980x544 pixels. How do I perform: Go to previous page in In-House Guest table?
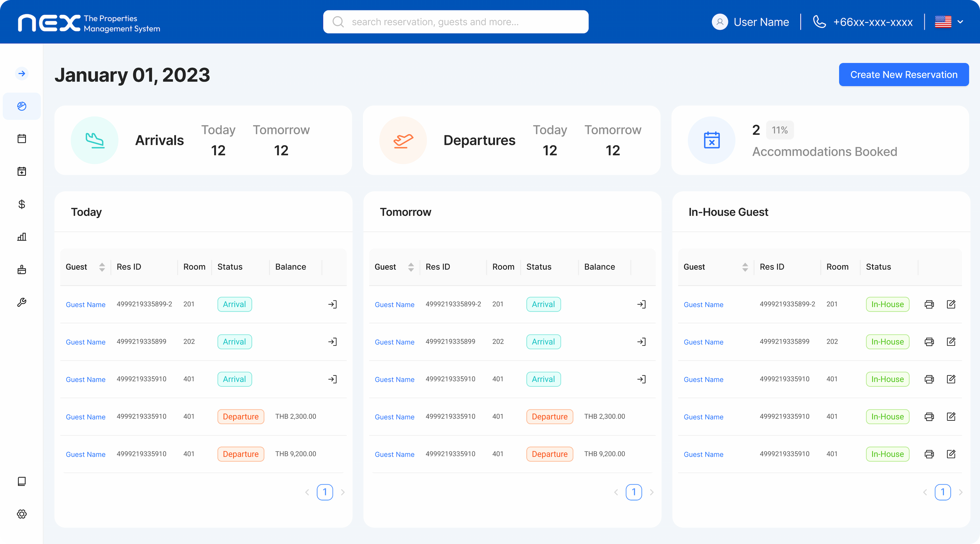(925, 492)
